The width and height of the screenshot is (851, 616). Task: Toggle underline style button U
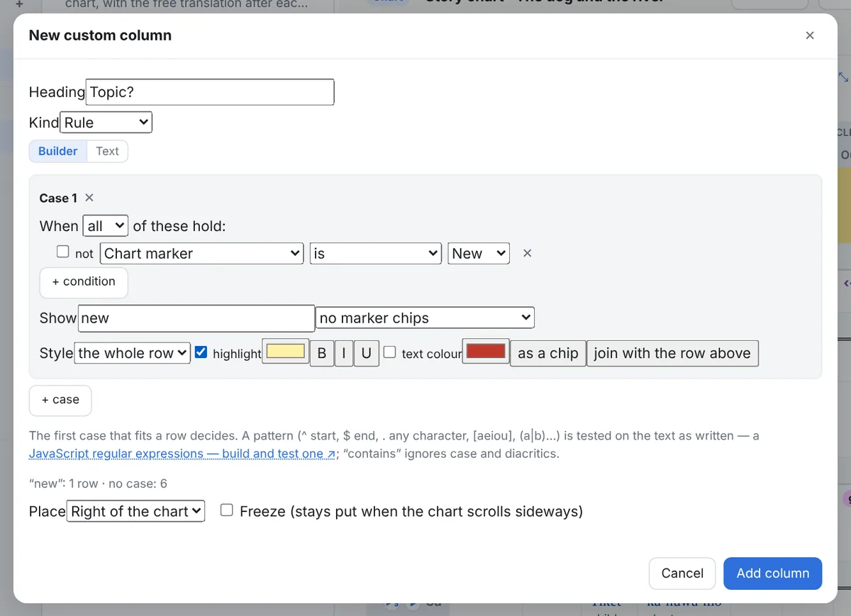pyautogui.click(x=366, y=353)
